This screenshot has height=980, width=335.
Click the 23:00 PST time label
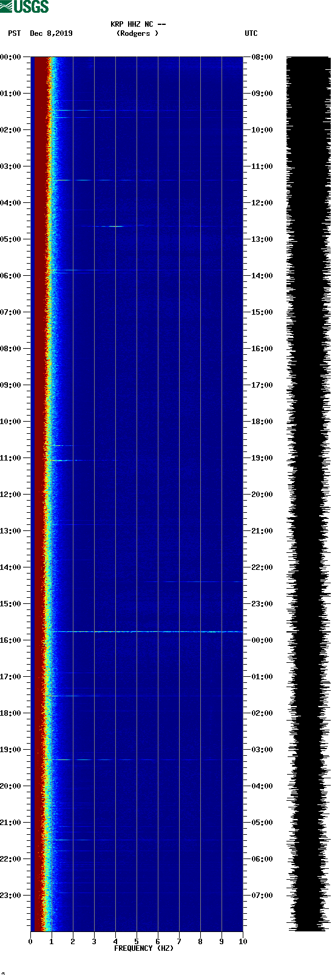point(11,896)
